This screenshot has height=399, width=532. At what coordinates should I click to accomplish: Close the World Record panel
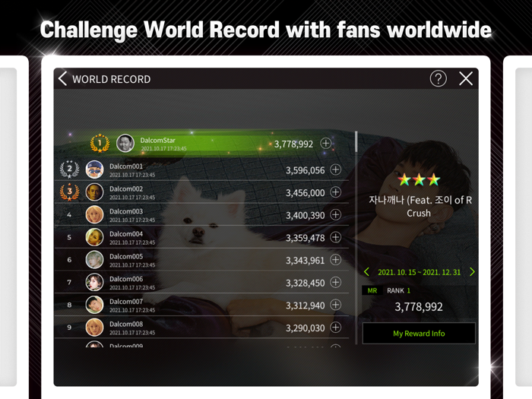(466, 79)
